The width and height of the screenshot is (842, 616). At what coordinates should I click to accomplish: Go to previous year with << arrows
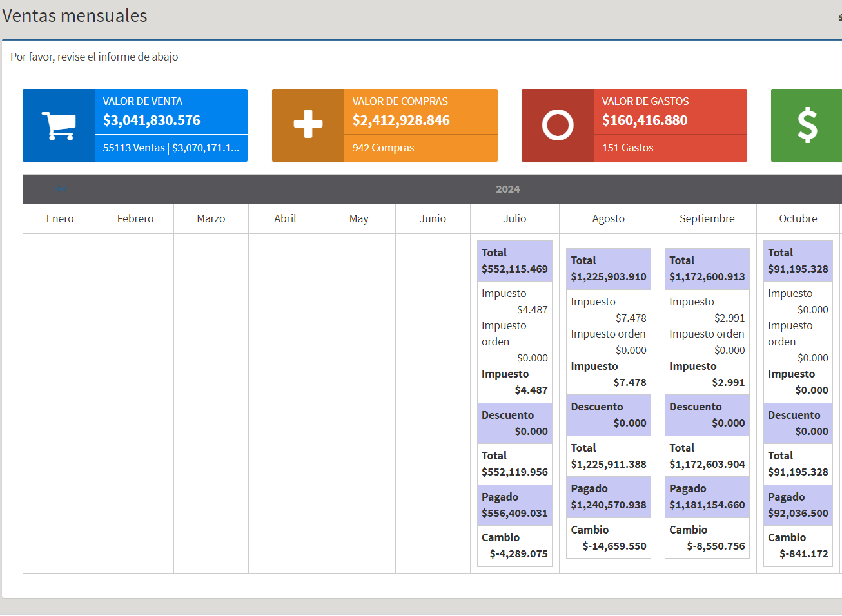click(x=60, y=189)
